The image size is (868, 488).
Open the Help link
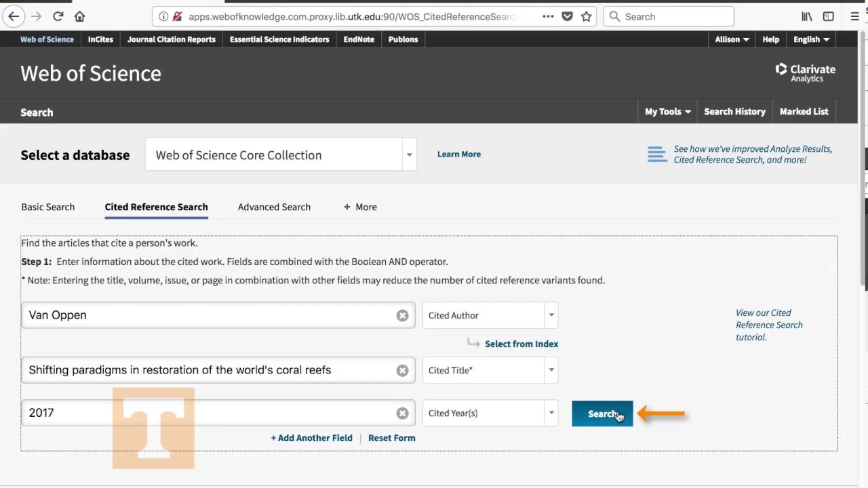click(x=770, y=39)
